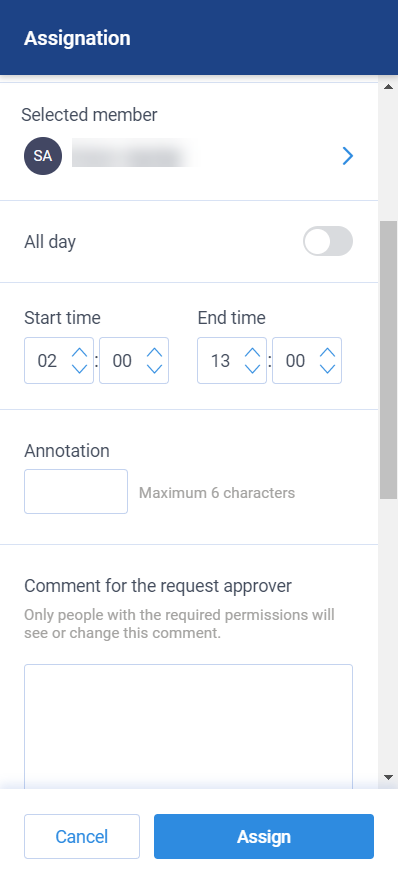Click the SA member avatar

pos(43,156)
